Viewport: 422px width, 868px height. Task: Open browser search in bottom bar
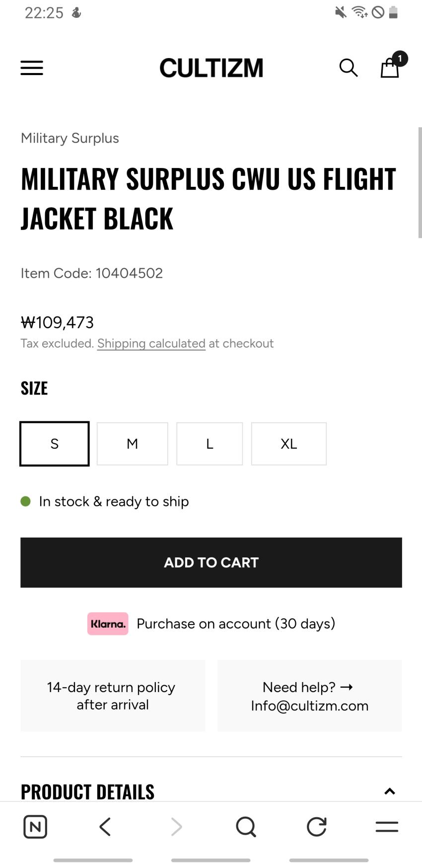pos(246,827)
